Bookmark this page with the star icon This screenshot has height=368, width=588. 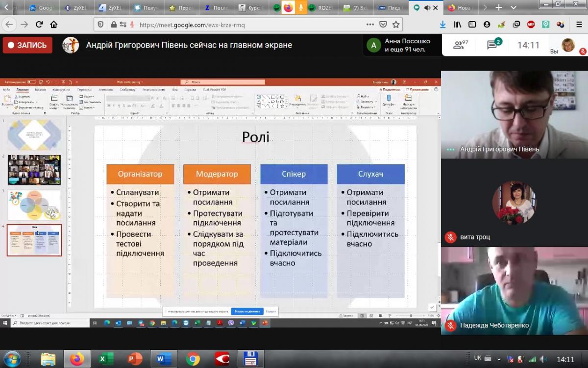[396, 25]
